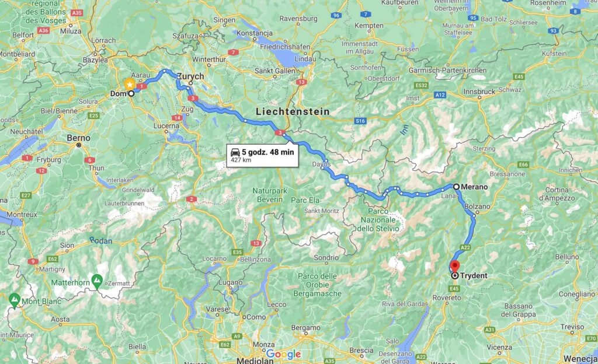Click the Liechtenstein country label
The width and height of the screenshot is (598, 364).
[293, 111]
